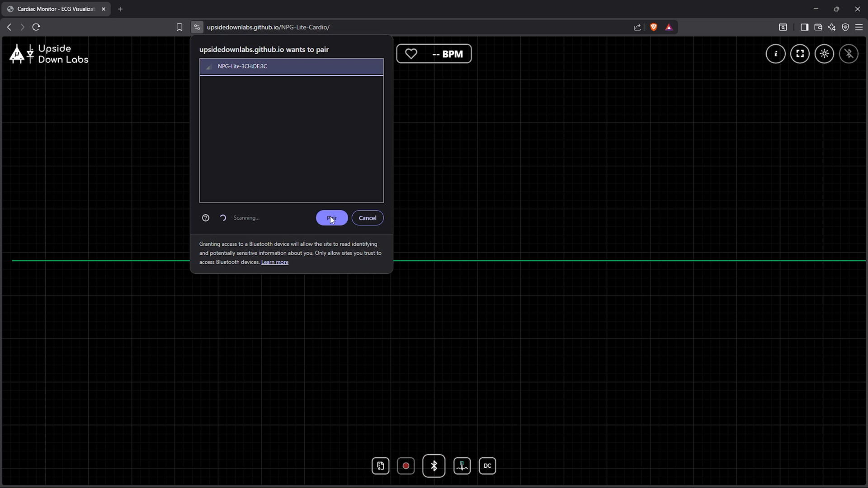
Task: Toggle the light/dark theme sun icon
Action: click(x=825, y=54)
